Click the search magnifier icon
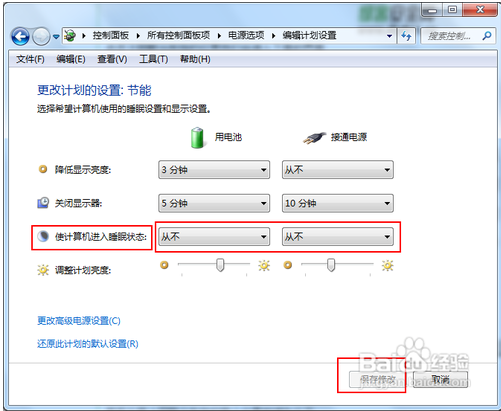This screenshot has height=411, width=501. tap(487, 36)
